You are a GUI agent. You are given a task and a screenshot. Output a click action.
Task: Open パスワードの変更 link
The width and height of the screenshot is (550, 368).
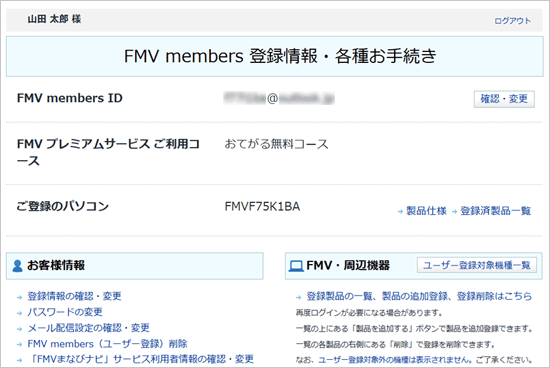coord(65,312)
